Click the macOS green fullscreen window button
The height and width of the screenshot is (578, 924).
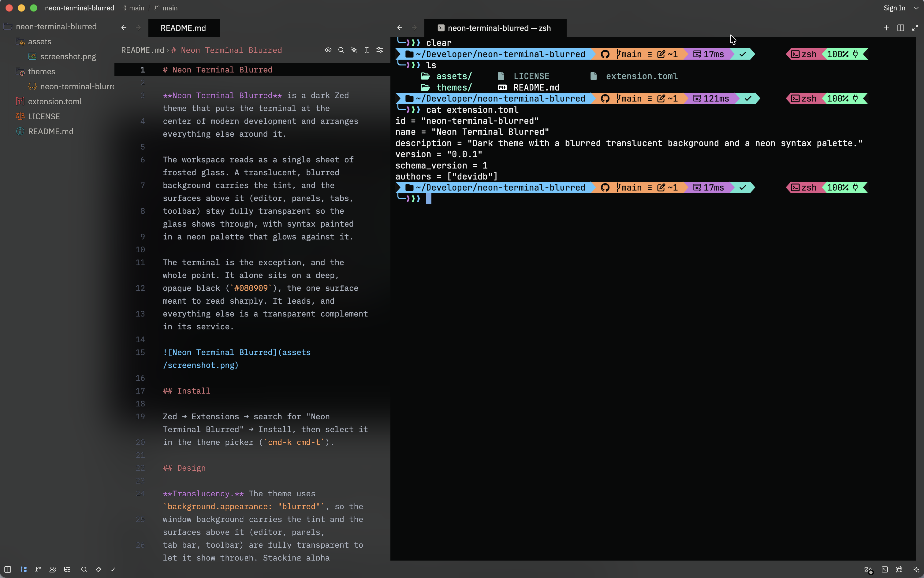(34, 8)
